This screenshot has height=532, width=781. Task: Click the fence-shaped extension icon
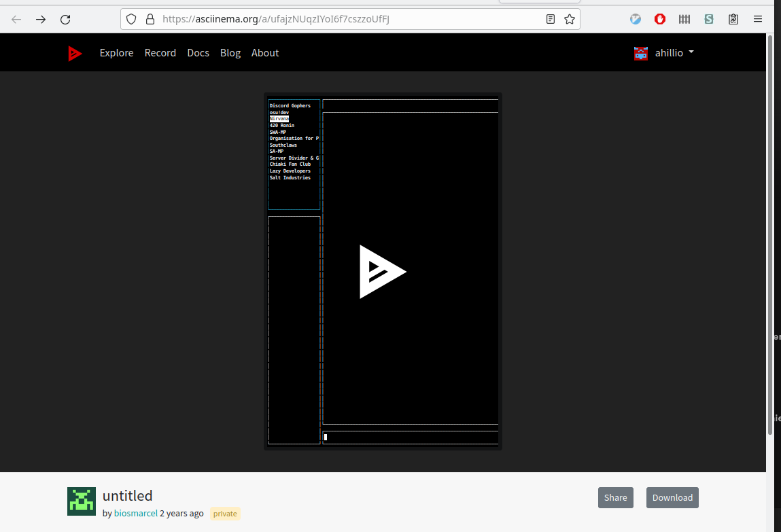[x=684, y=19]
